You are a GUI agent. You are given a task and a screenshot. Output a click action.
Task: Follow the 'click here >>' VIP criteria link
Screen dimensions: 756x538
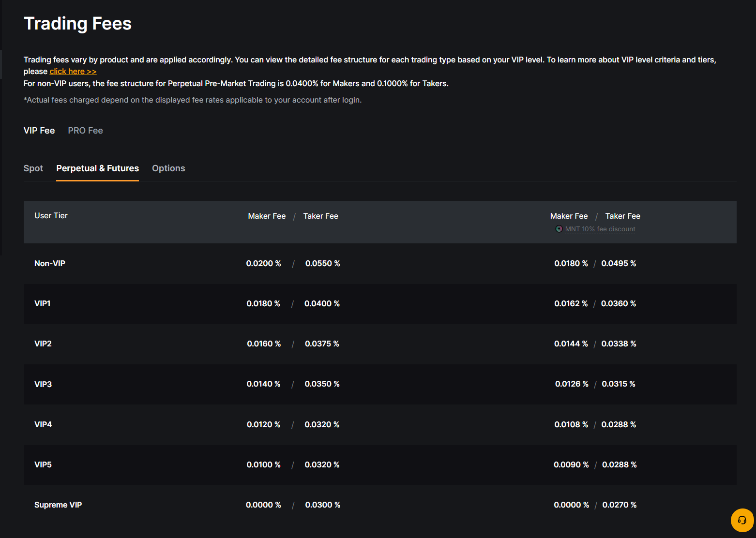click(73, 72)
